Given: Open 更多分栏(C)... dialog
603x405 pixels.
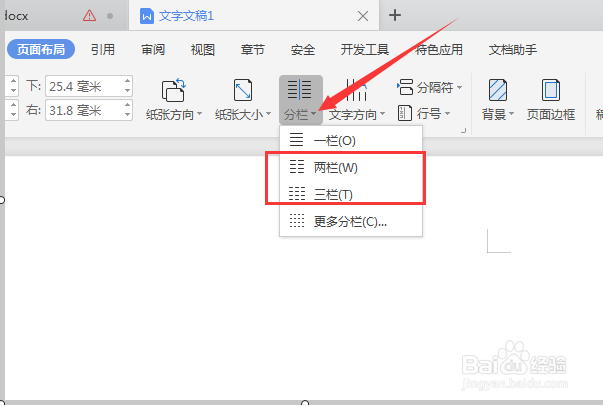Looking at the screenshot, I should 351,222.
